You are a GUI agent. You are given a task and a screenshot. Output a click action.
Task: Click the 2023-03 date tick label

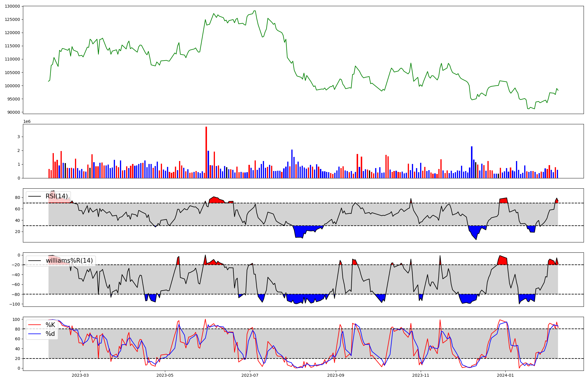click(x=80, y=375)
